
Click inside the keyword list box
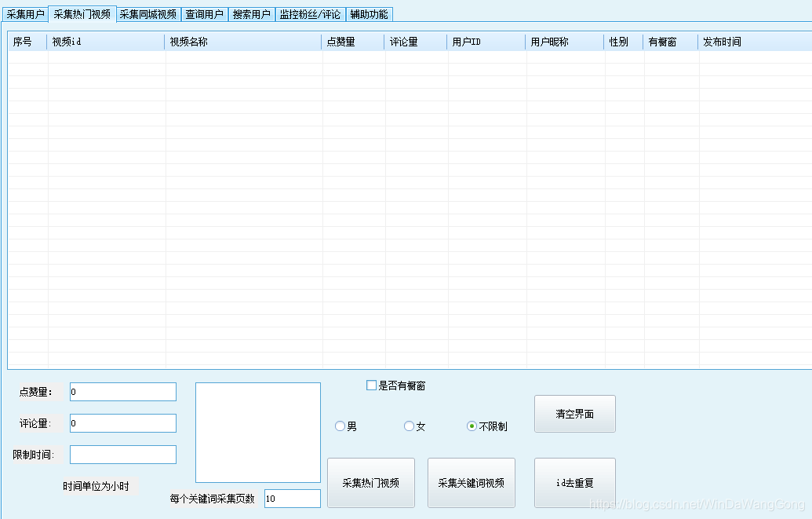pos(259,432)
